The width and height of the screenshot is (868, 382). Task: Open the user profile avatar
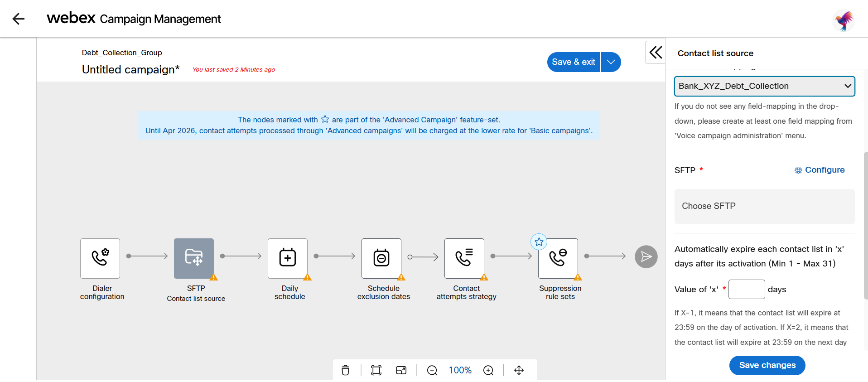844,20
